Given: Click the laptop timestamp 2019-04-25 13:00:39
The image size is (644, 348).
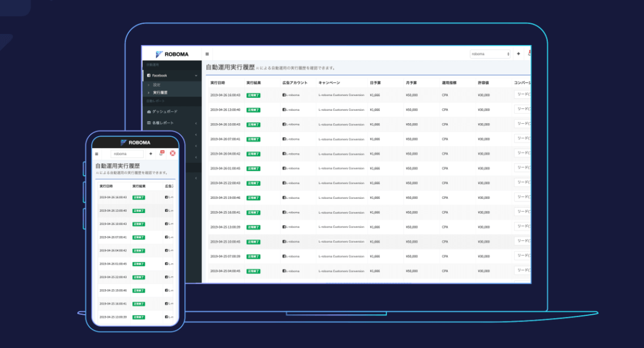Looking at the screenshot, I should (x=225, y=227).
